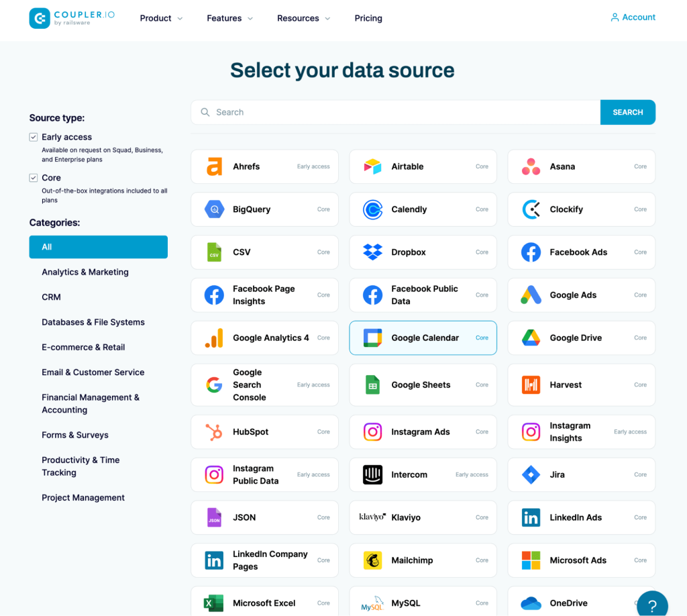Click the Calendly logo icon

(x=372, y=209)
